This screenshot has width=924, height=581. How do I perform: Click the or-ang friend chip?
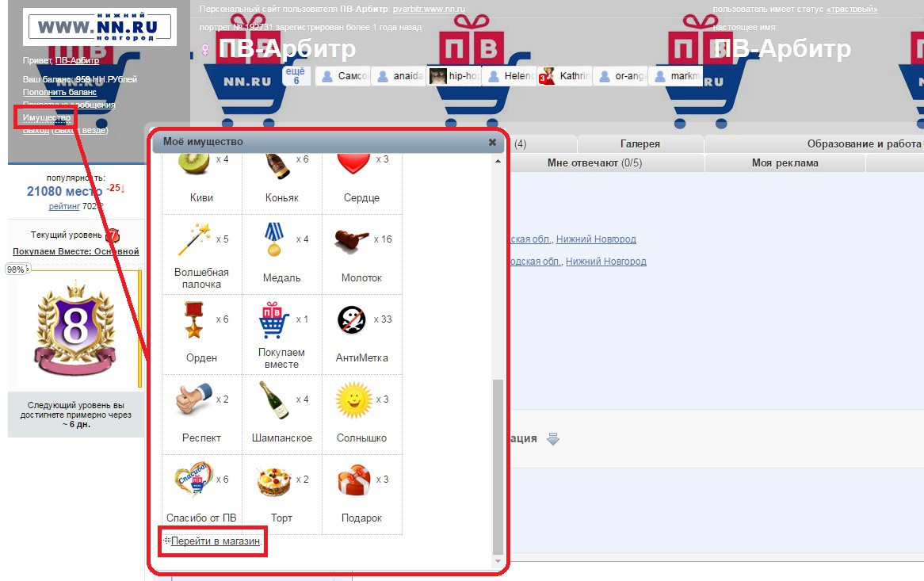(x=620, y=76)
